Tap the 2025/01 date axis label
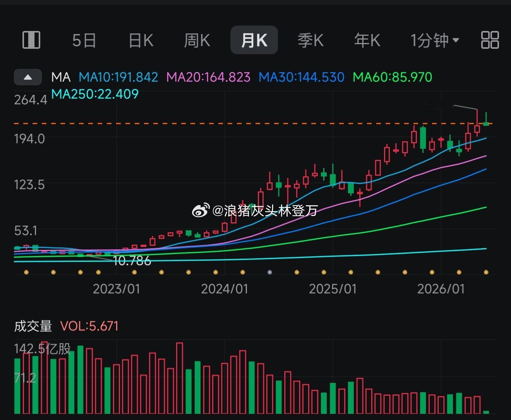The width and height of the screenshot is (511, 420). click(x=333, y=289)
